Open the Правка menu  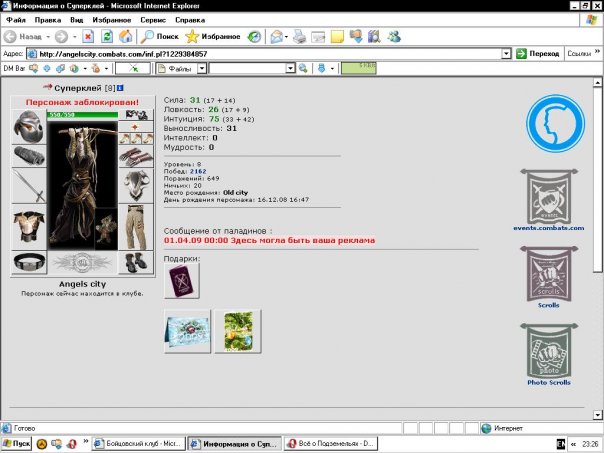coord(48,20)
